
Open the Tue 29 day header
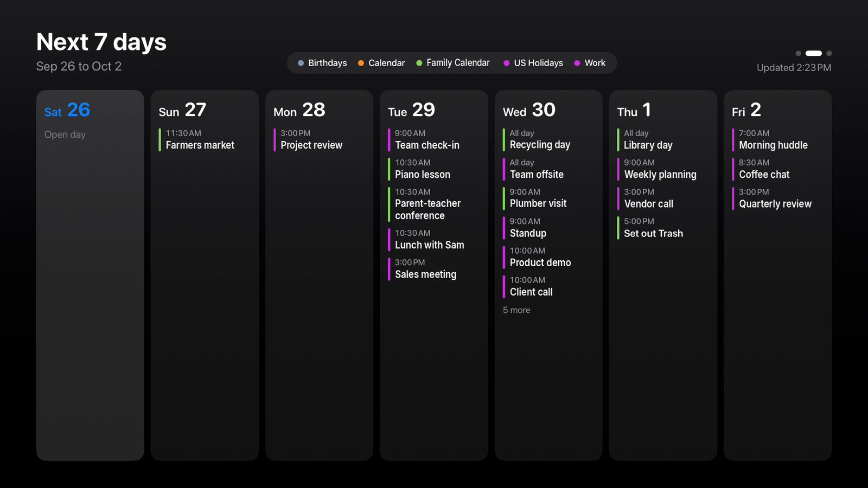[411, 110]
